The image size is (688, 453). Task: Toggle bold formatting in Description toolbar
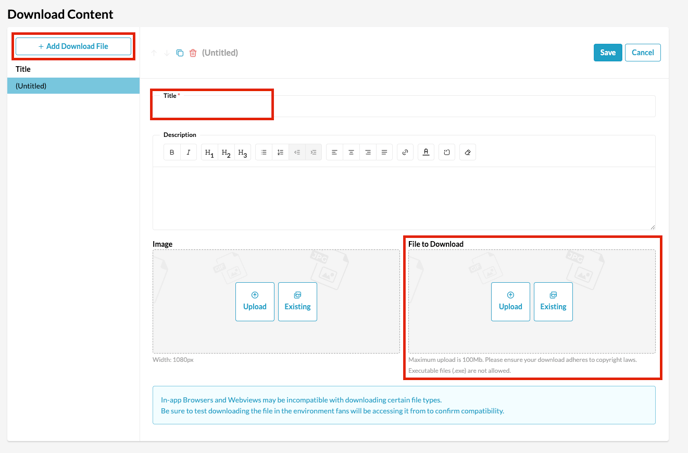172,153
